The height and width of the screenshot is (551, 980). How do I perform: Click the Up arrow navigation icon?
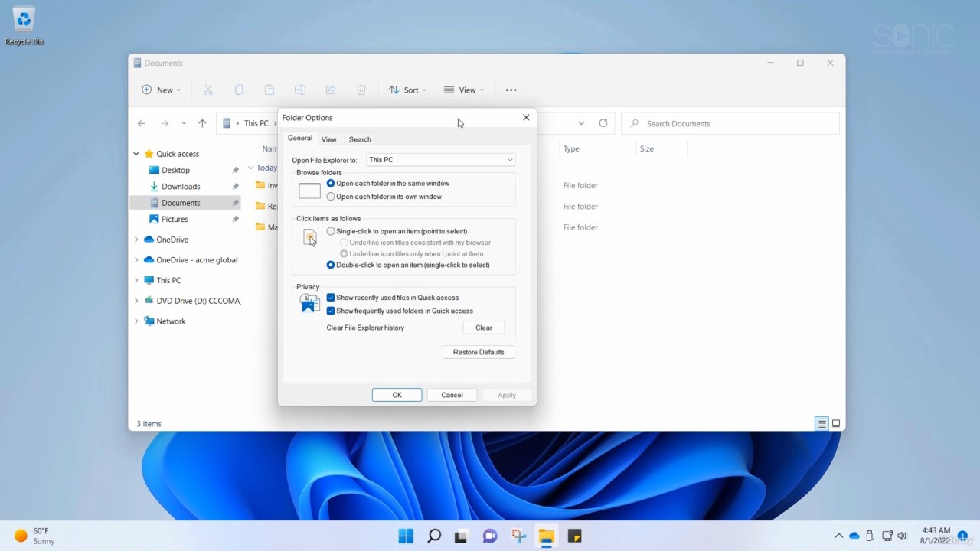202,123
